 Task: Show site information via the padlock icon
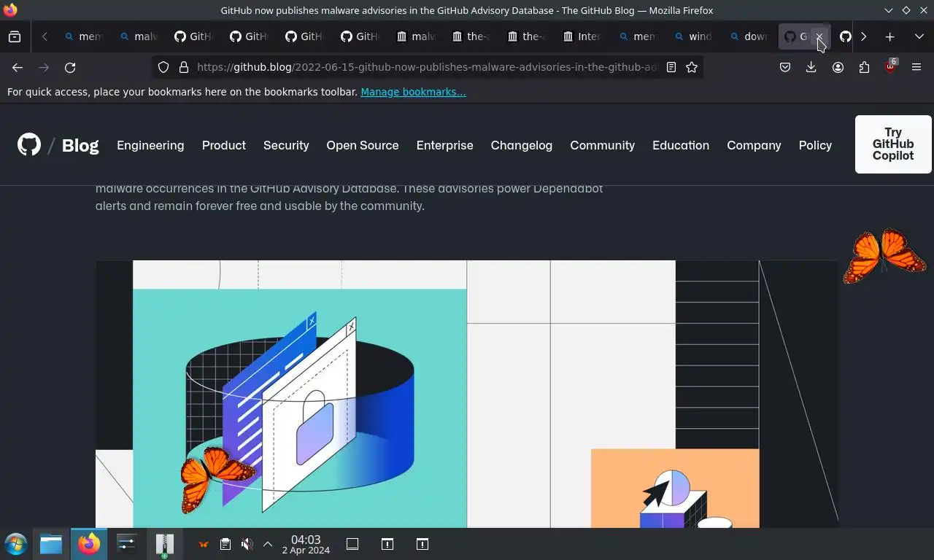pyautogui.click(x=184, y=67)
